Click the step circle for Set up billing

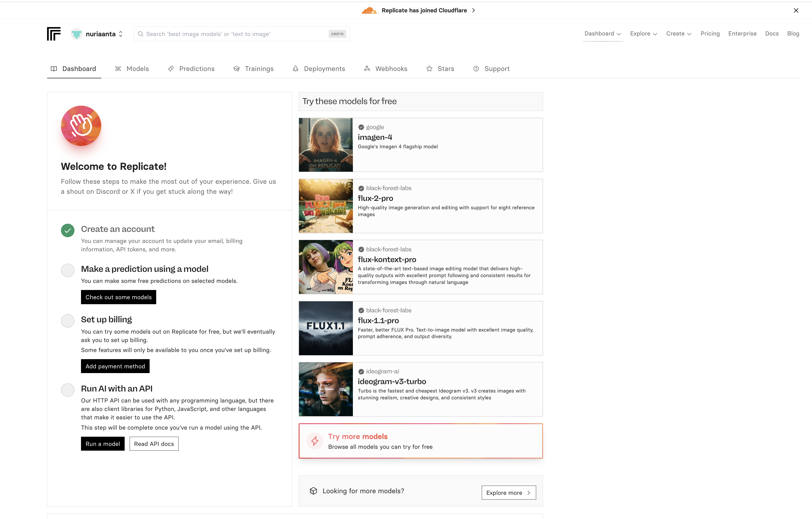pyautogui.click(x=68, y=321)
